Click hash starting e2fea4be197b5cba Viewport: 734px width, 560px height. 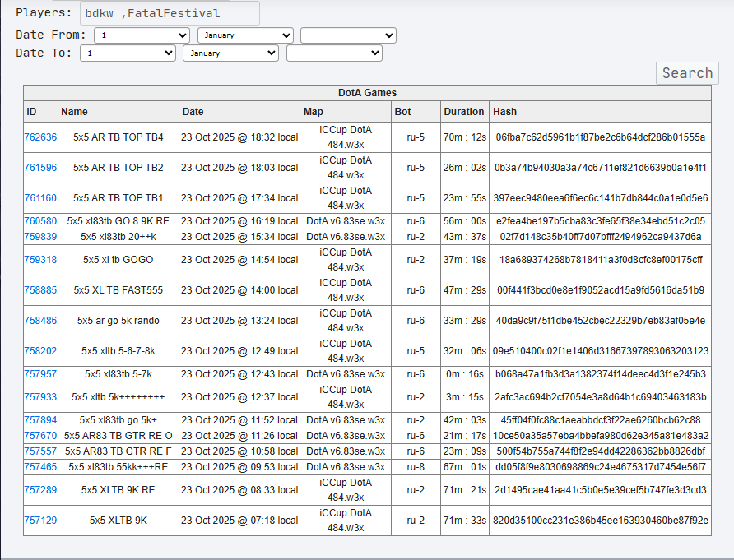[600, 221]
